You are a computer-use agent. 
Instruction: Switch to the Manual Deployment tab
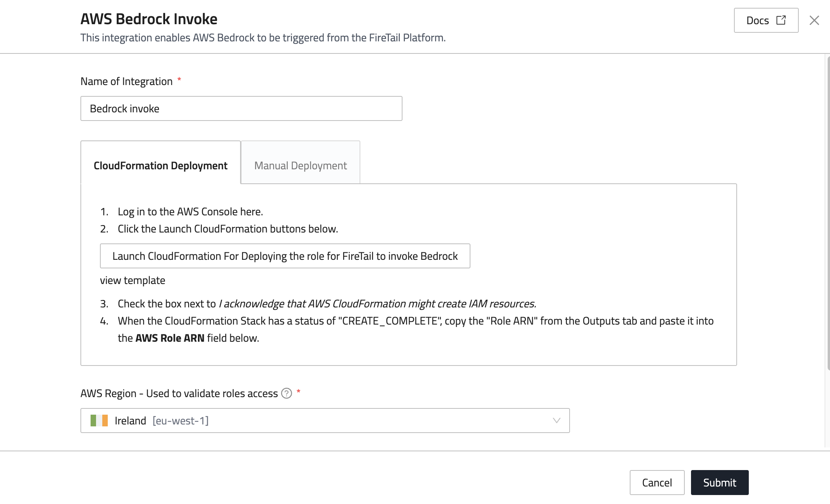300,166
